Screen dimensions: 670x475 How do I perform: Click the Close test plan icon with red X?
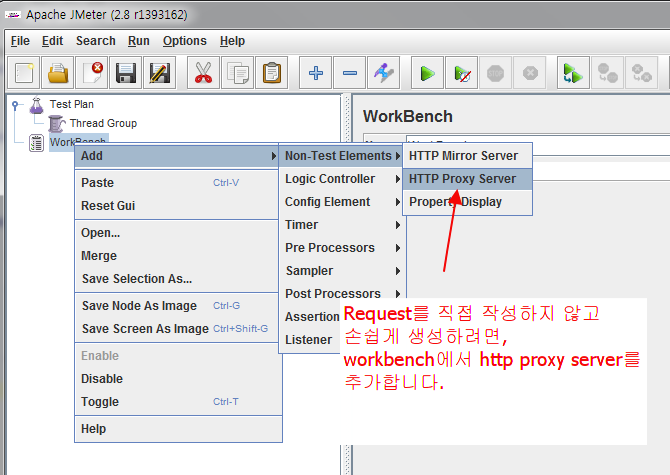point(92,73)
